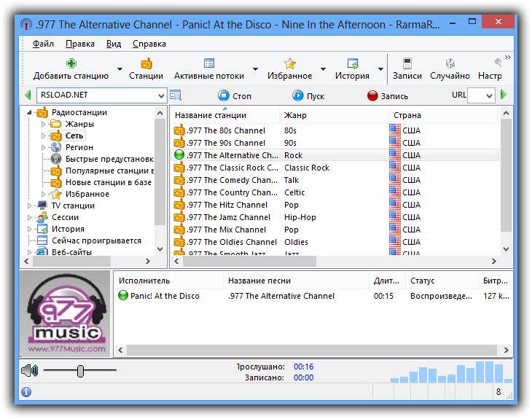Open the Вид menu
Screen dimensions: 532x419
[114, 44]
